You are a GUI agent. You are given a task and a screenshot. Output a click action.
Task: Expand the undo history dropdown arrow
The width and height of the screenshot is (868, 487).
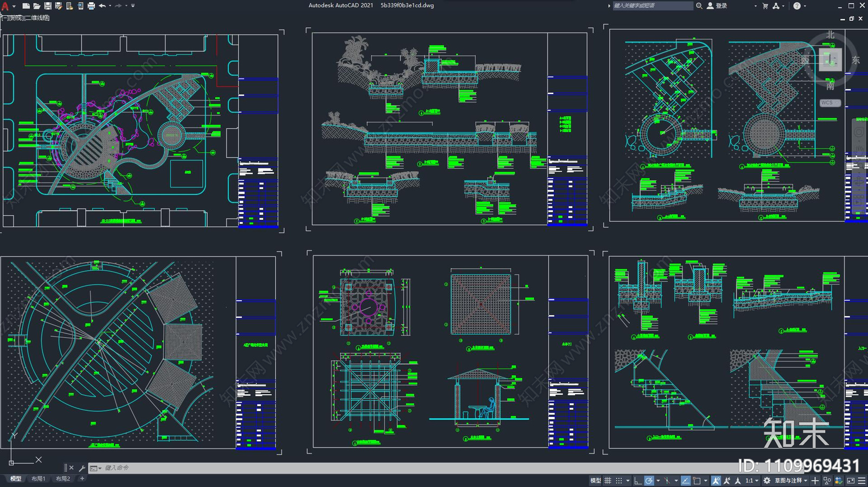tap(110, 6)
